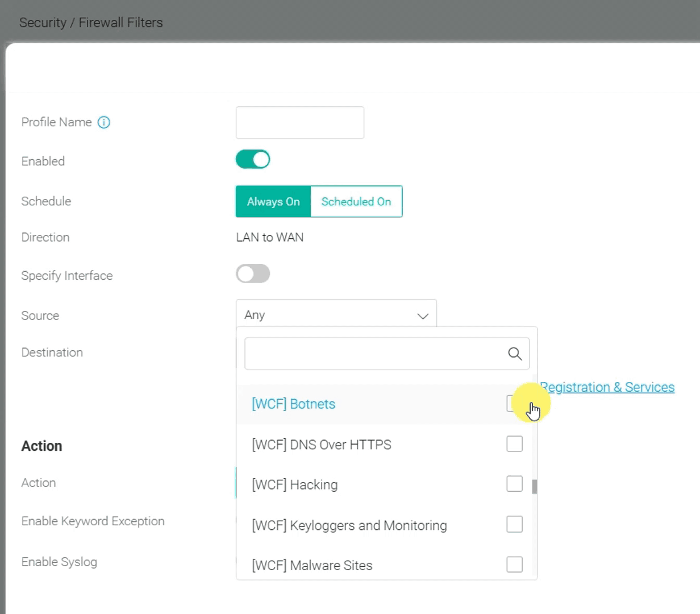Click the Security / Firewall Filters breadcrumb
Screen dimensions: 700x614
coord(91,23)
